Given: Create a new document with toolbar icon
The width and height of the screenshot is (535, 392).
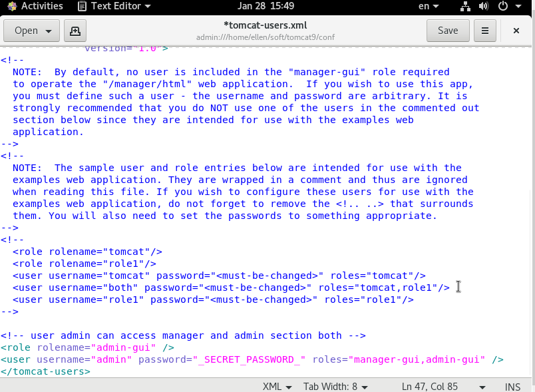Looking at the screenshot, I should click(75, 31).
